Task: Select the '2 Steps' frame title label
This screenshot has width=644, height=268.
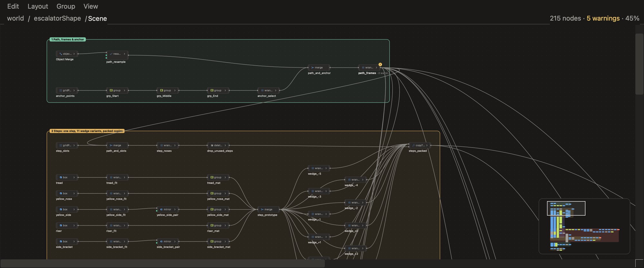Action: click(87, 131)
